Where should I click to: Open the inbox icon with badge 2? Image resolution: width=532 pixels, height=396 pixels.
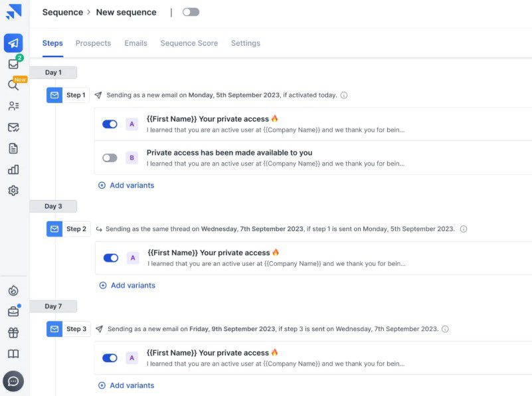(x=14, y=64)
